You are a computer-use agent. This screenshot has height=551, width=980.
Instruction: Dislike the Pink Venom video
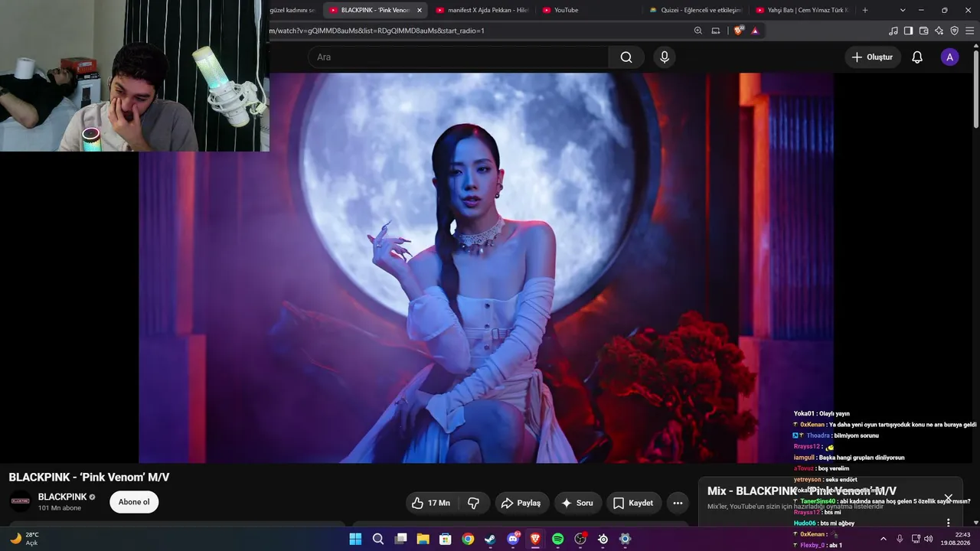(473, 503)
